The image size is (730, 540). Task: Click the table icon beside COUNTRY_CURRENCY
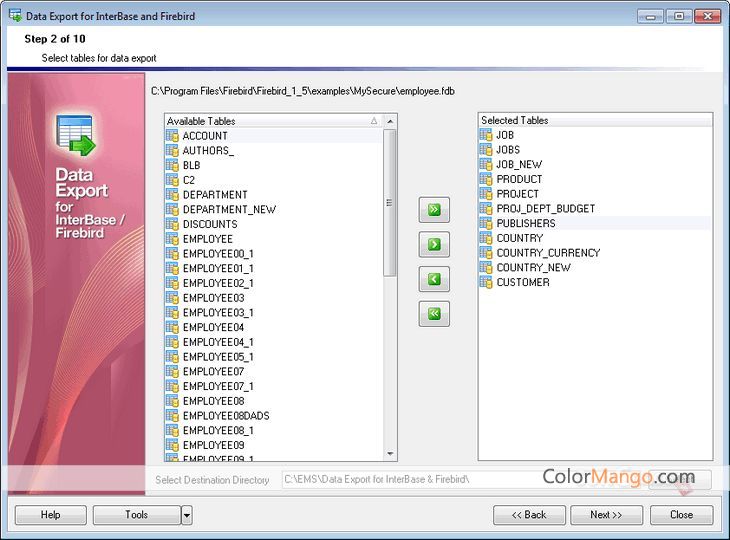click(x=486, y=253)
